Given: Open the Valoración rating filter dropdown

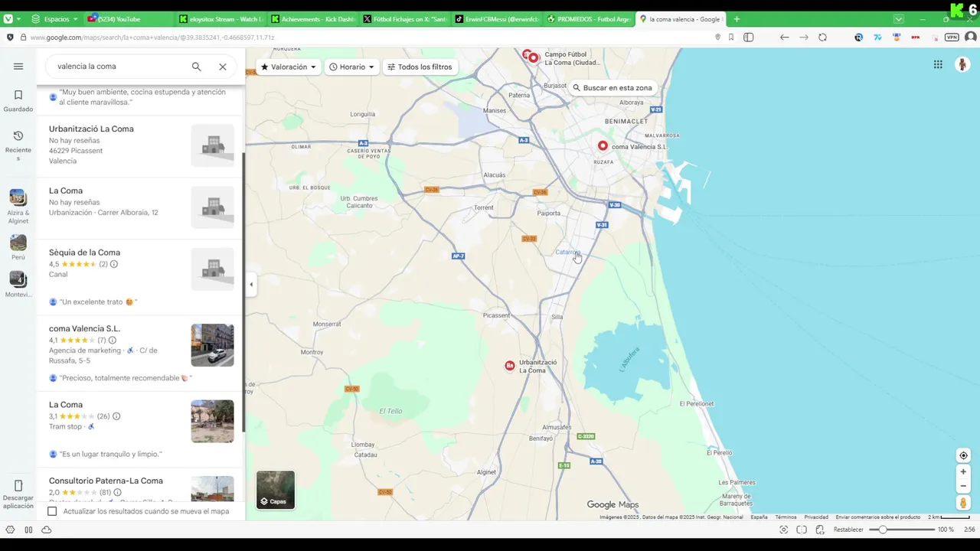Looking at the screenshot, I should [289, 67].
